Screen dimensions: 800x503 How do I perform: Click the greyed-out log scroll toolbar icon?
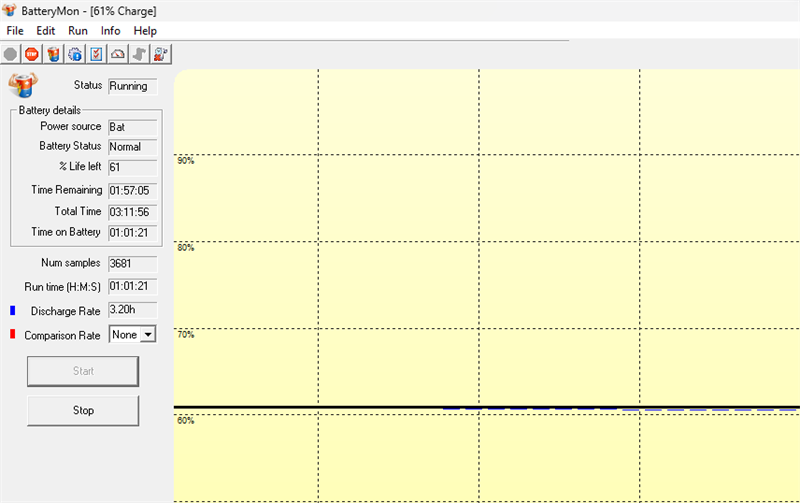[x=139, y=54]
